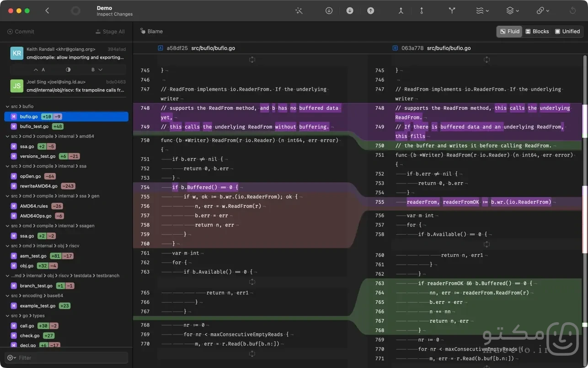Click the Pull filled down-arrow icon
Viewport: 588px width, 368px height.
point(350,11)
